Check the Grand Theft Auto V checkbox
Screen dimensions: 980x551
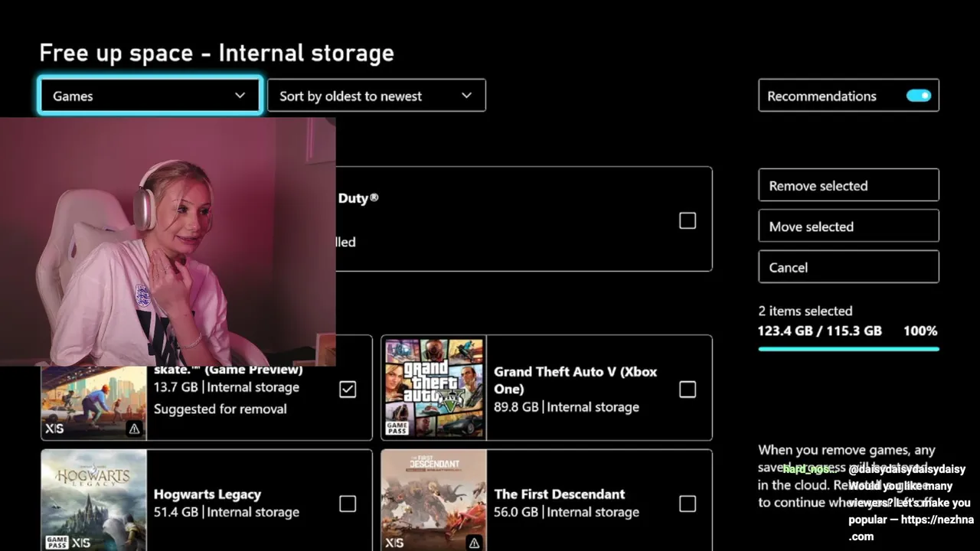click(x=688, y=390)
